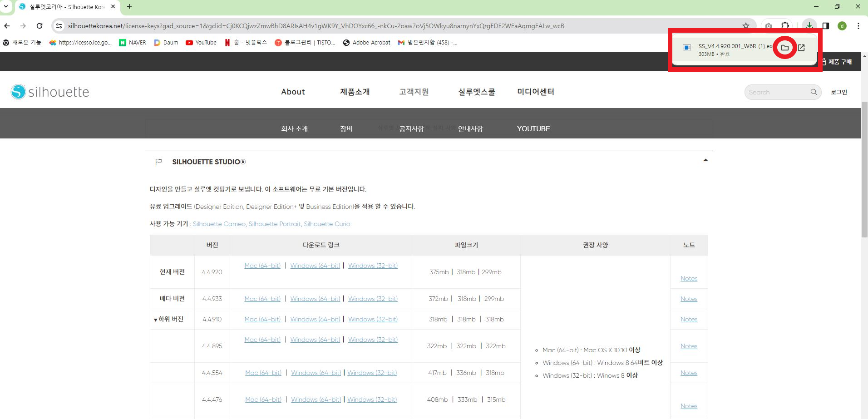Open downloaded file in new tab icon

coord(801,48)
